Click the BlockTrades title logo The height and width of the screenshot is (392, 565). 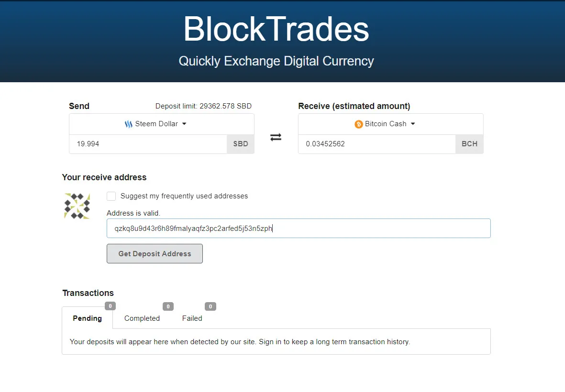(x=277, y=29)
